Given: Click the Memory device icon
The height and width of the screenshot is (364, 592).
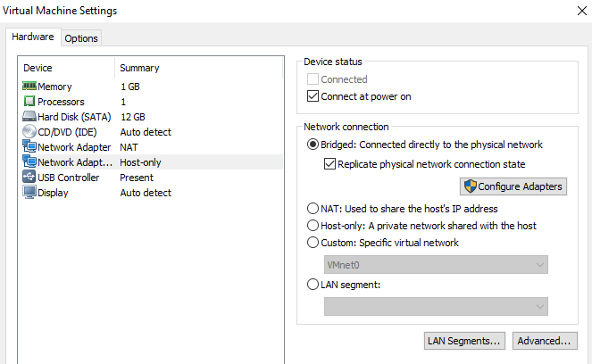Looking at the screenshot, I should click(29, 87).
